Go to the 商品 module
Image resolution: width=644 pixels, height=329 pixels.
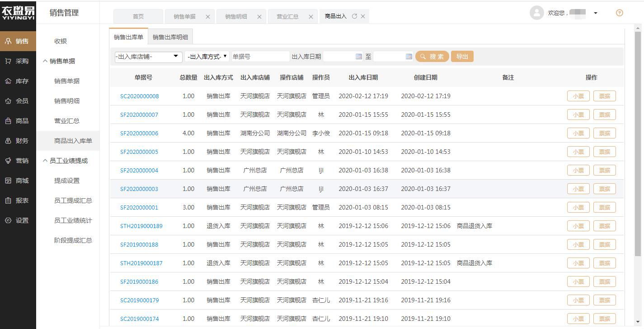pyautogui.click(x=18, y=120)
